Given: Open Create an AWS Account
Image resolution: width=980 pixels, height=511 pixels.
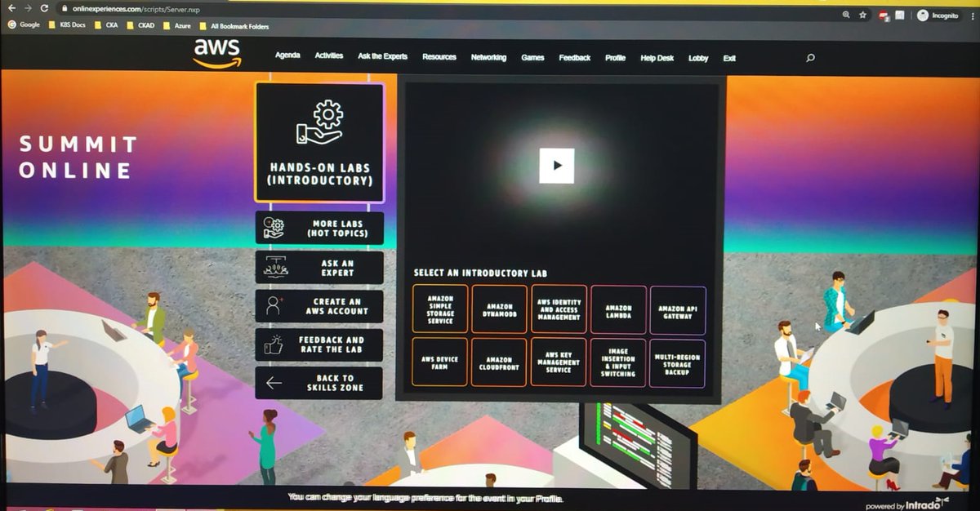Looking at the screenshot, I should 319,305.
